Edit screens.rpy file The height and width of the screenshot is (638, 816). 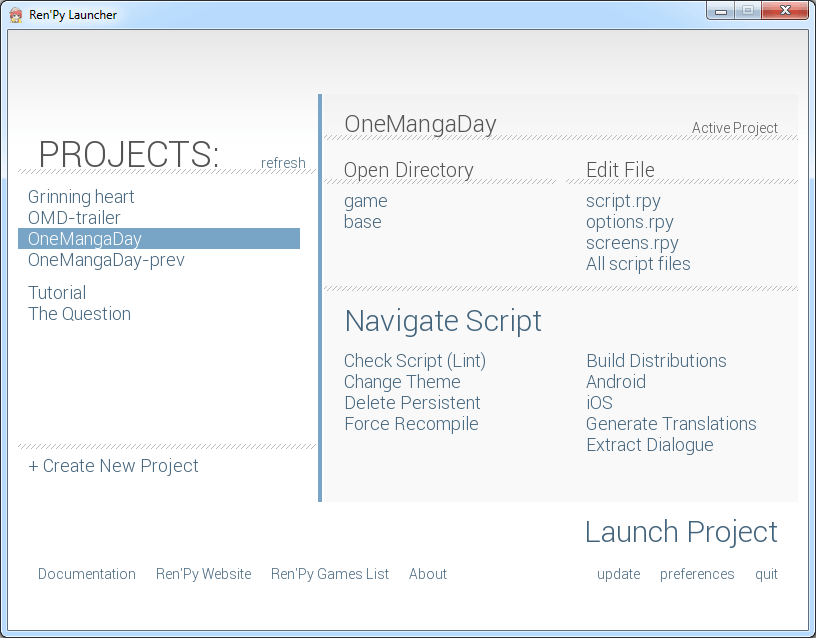coord(632,243)
